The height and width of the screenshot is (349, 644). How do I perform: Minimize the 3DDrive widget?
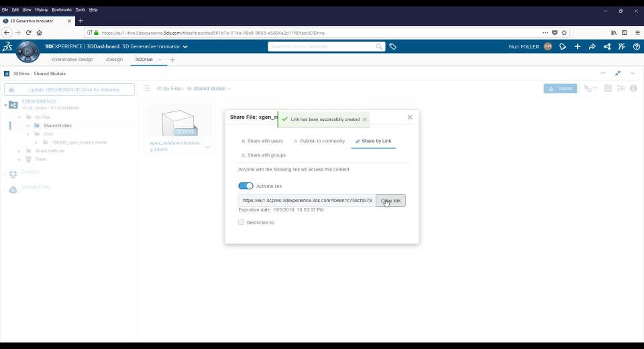point(603,73)
